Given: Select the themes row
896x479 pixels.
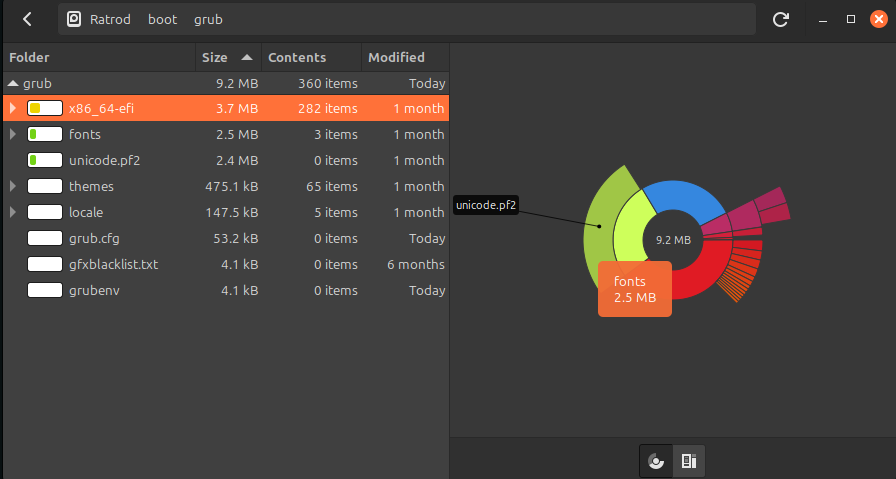Looking at the screenshot, I should [x=226, y=186].
